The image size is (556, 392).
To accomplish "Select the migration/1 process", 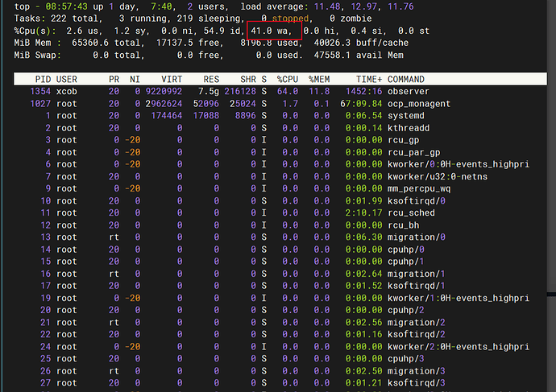I will tap(417, 274).
